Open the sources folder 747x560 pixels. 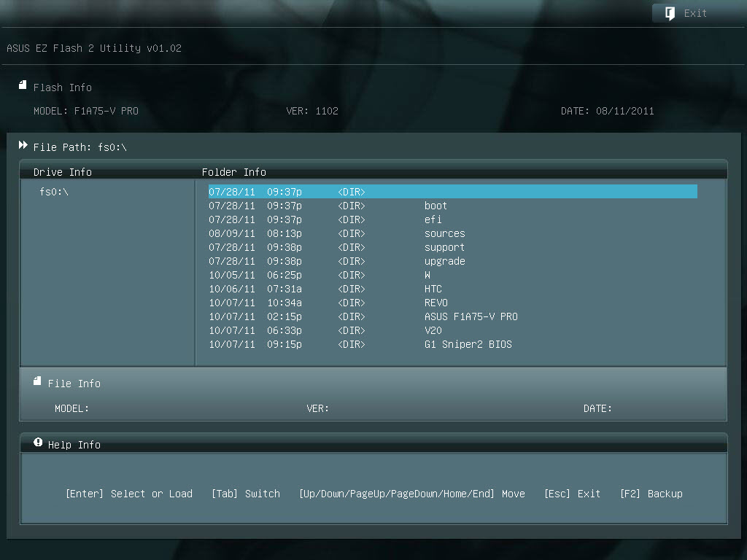[x=444, y=233]
